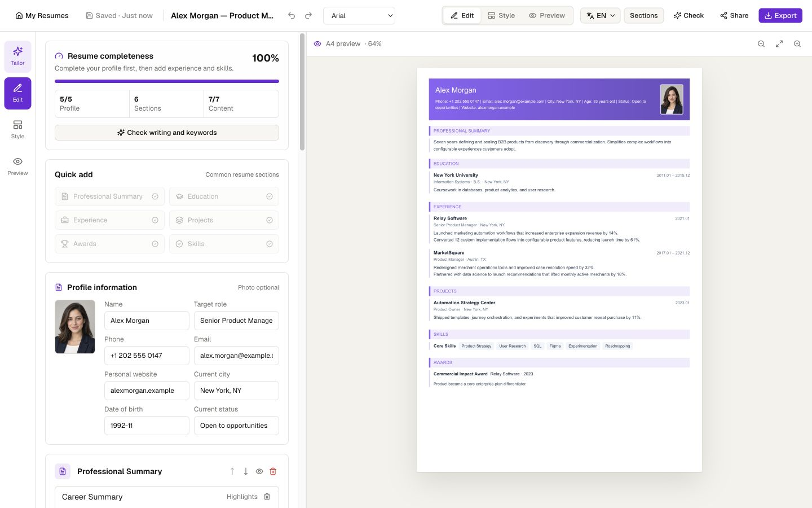Switch to the Preview tab in top bar
The height and width of the screenshot is (508, 812).
547,16
